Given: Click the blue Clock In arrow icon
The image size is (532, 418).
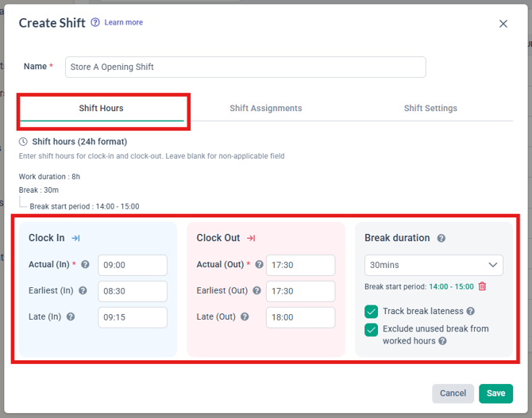Looking at the screenshot, I should [75, 238].
